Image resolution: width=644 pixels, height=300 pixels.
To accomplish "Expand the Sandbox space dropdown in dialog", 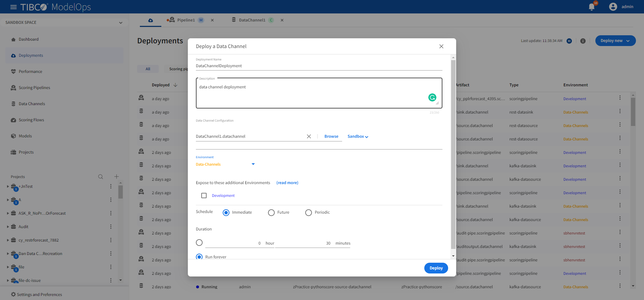I will pyautogui.click(x=358, y=136).
